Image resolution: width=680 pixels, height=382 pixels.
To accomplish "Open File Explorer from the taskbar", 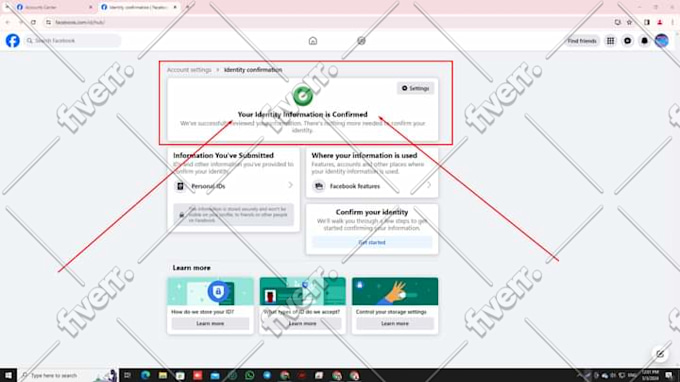I will click(163, 375).
